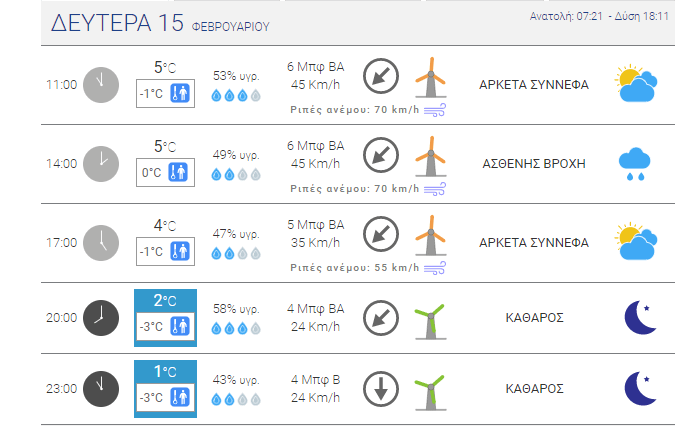Image resolution: width=682 pixels, height=426 pixels.
Task: Click the blue 1°C temperature box at 23:00
Action: pyautogui.click(x=166, y=372)
